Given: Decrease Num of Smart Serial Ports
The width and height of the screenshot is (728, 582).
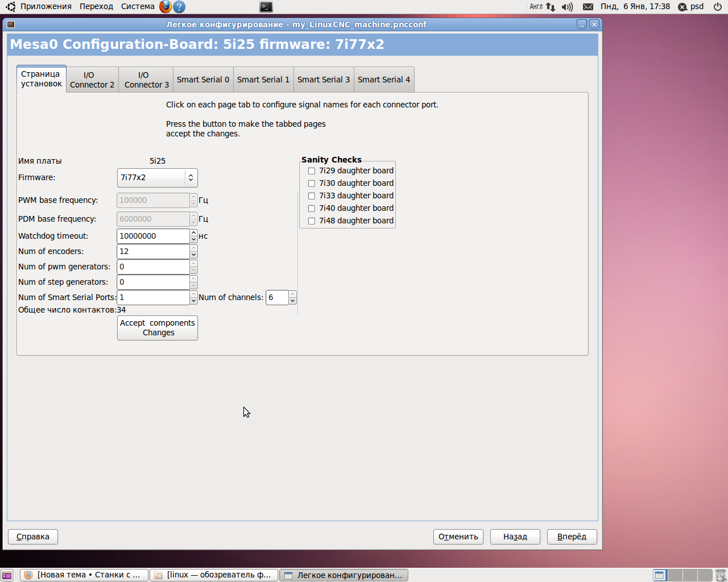Looking at the screenshot, I should coord(193,301).
